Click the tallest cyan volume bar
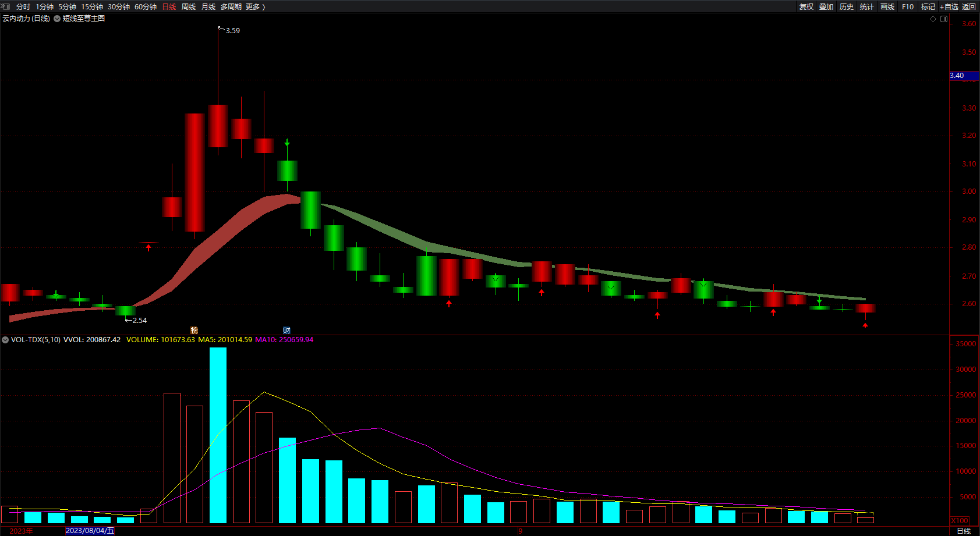980x536 pixels. click(218, 435)
